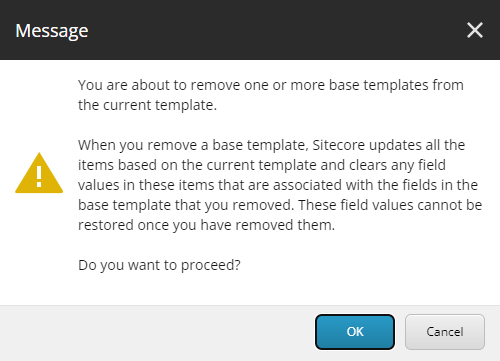Click the yellow warning triangle icon
This screenshot has width=500, height=361.
(x=39, y=173)
